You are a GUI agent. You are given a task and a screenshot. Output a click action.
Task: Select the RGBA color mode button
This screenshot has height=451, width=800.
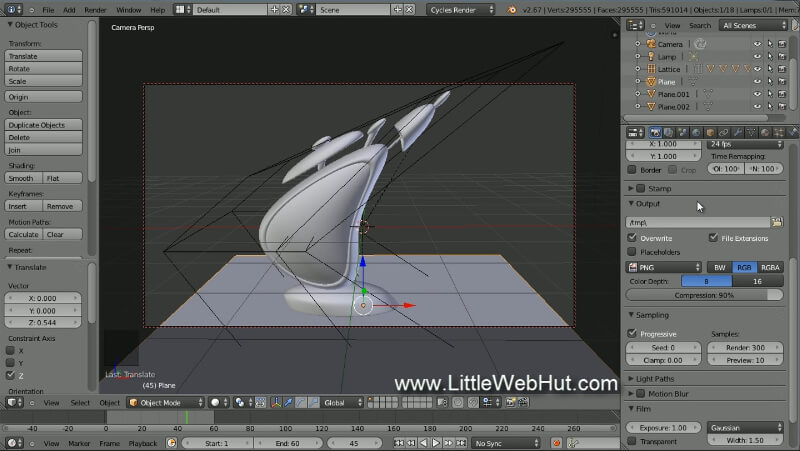coord(770,267)
